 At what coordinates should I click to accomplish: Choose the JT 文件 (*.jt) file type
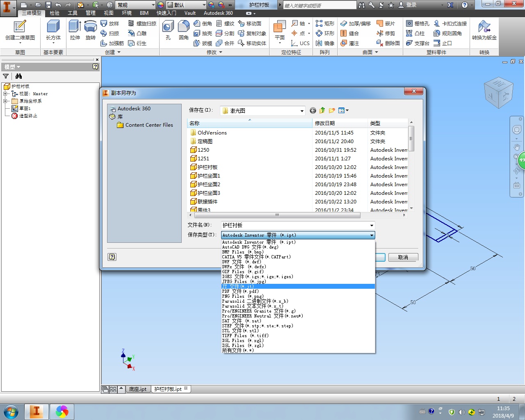(x=298, y=286)
